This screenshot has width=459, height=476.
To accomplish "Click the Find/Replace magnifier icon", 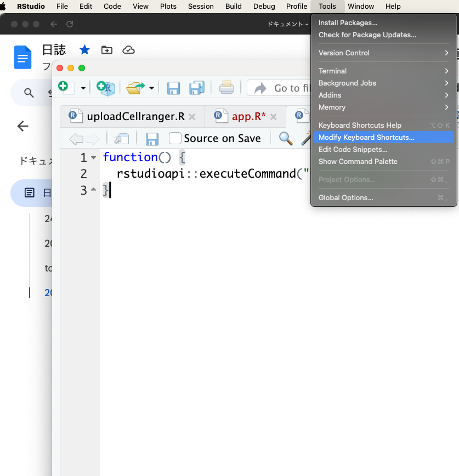I will coord(286,139).
